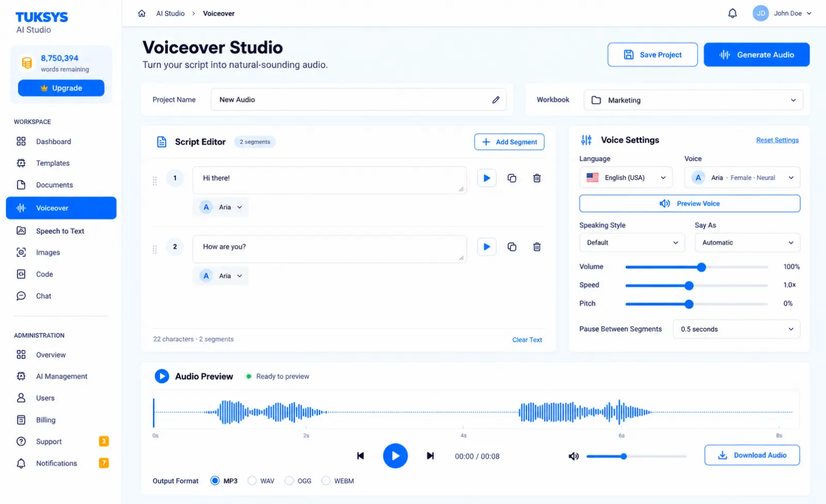
Task: Delete segment 1 'Hi there!'
Action: point(537,178)
